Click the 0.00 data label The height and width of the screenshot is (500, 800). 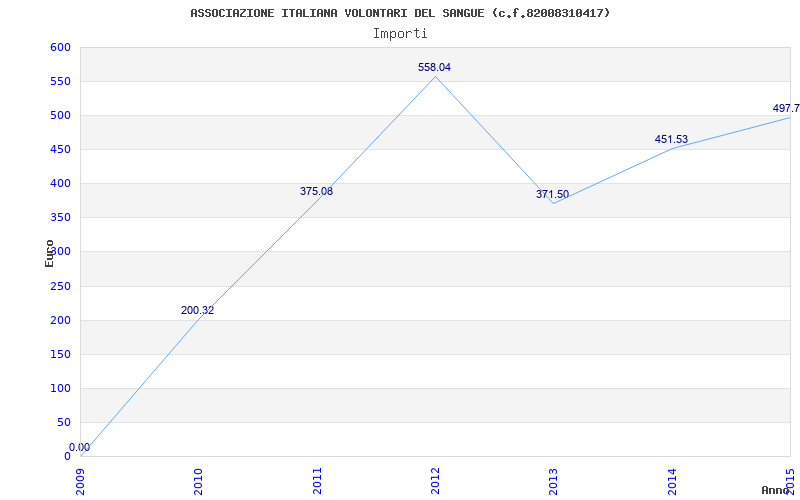tap(80, 447)
